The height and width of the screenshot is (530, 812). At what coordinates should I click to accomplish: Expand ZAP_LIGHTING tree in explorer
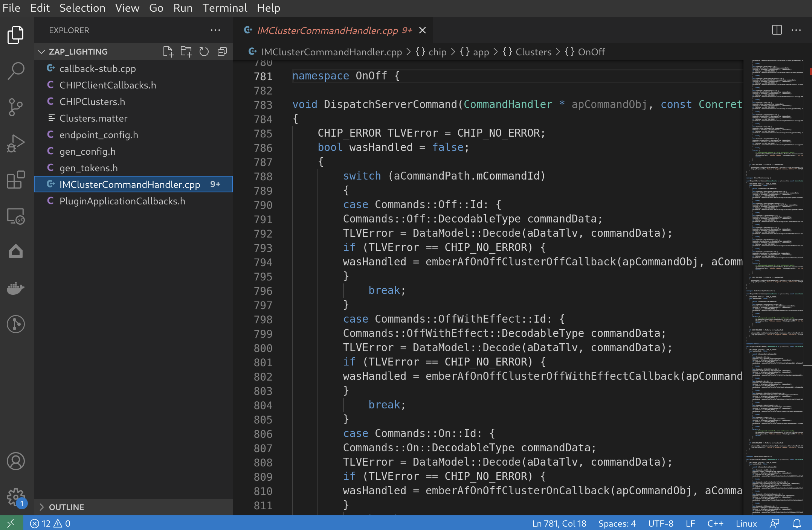tap(43, 52)
